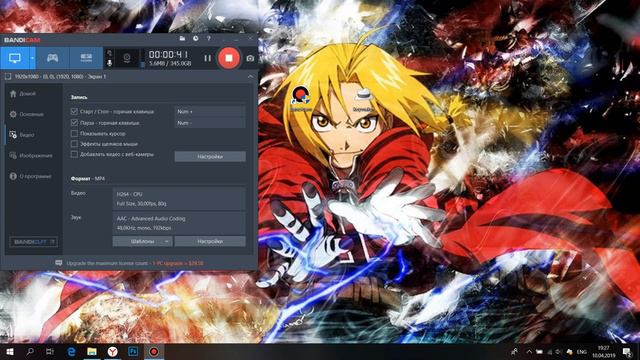This screenshot has width=640, height=360.
Task: Select screen recording mode monitor icon
Action: [x=15, y=58]
